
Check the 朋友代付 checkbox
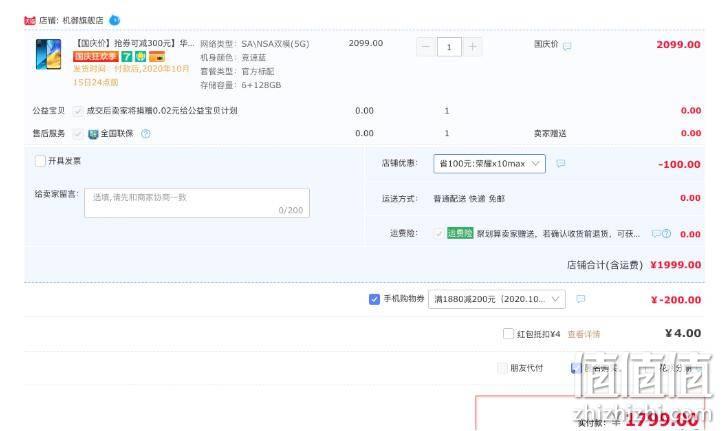502,368
